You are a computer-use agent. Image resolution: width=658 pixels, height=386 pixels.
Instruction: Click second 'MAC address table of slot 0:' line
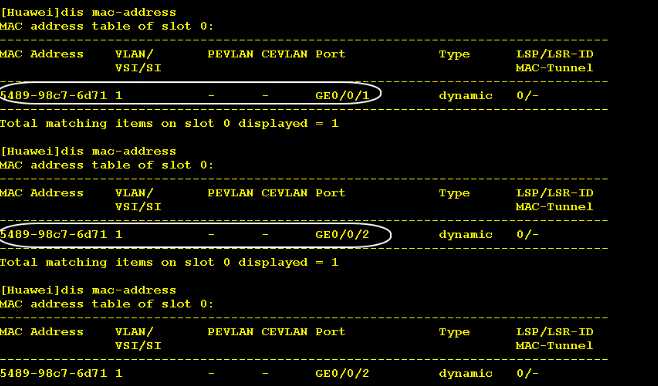(107, 165)
